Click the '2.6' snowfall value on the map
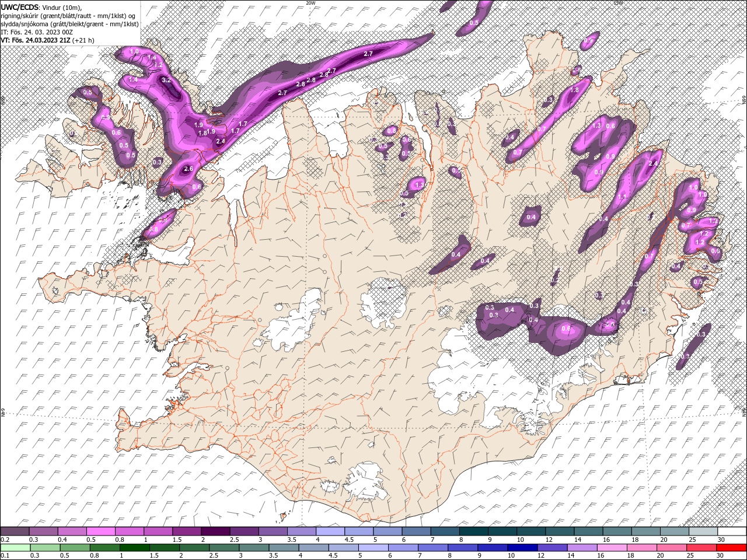This screenshot has height=560, width=747. point(188,169)
